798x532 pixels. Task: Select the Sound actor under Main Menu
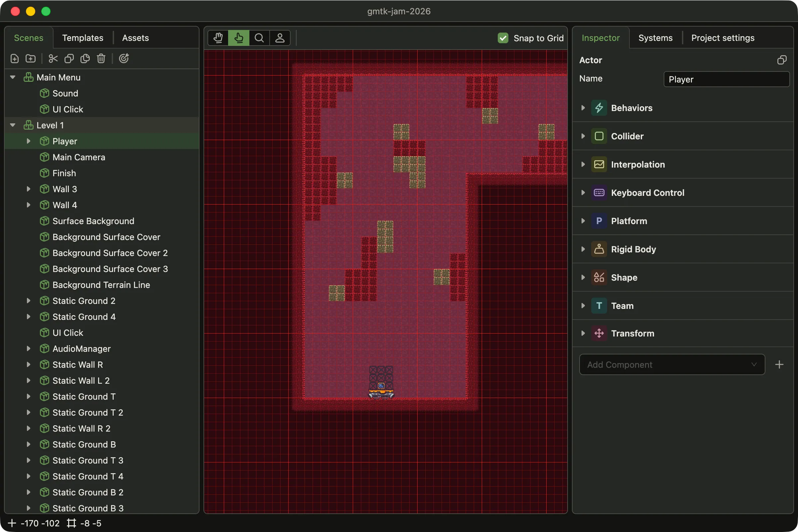pyautogui.click(x=102, y=93)
